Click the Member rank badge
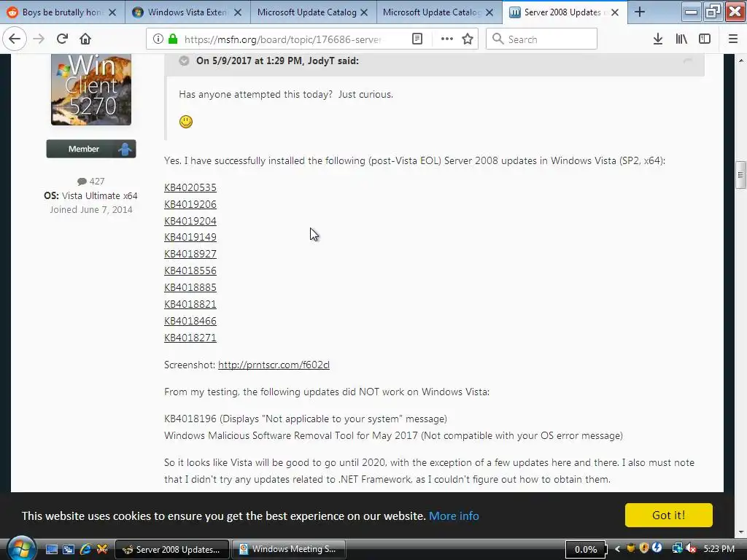The height and width of the screenshot is (560, 747). click(x=91, y=149)
